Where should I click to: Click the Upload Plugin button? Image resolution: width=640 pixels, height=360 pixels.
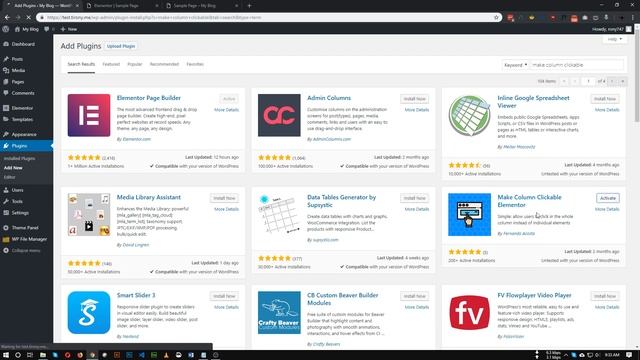pos(121,46)
